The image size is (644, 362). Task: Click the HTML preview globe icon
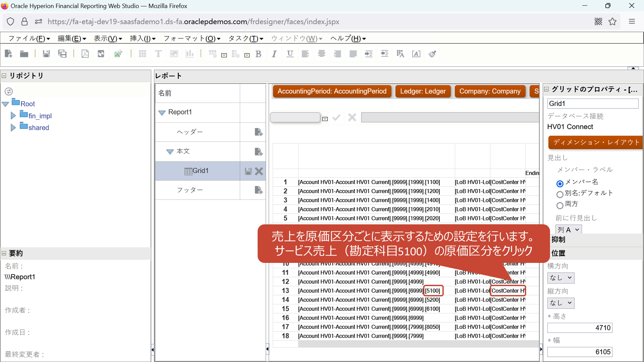(101, 54)
